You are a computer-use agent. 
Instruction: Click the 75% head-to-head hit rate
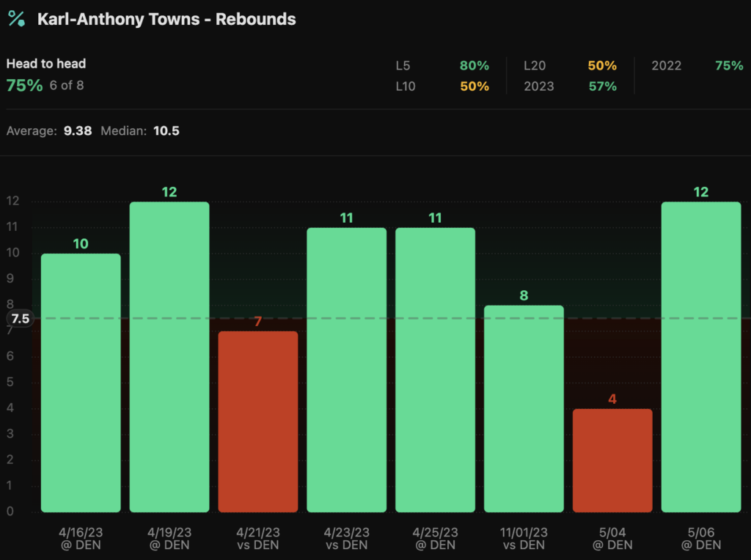(24, 86)
